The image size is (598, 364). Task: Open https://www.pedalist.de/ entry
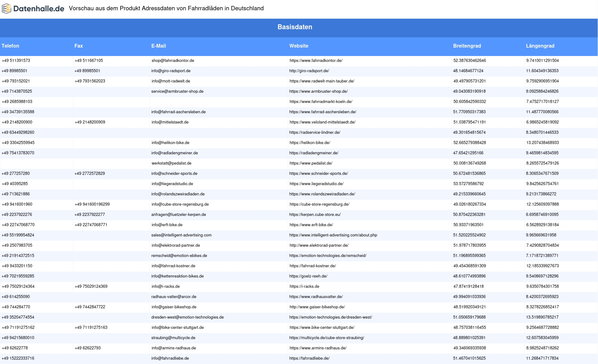[x=311, y=163]
